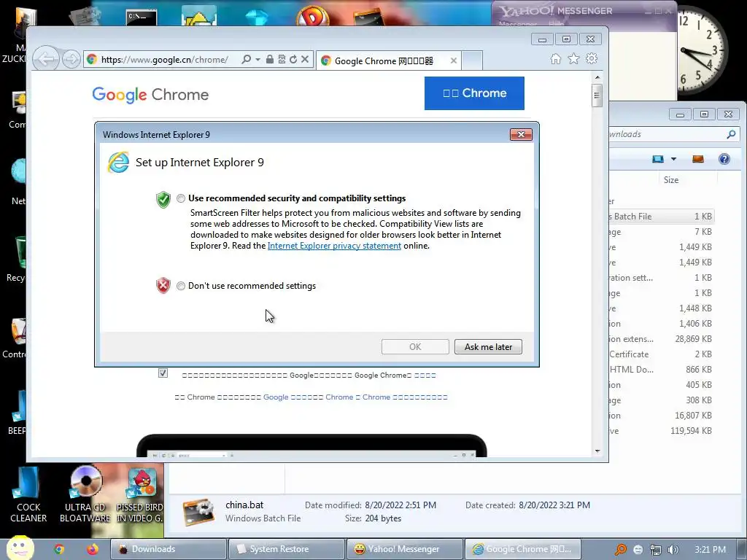Click the help icon in Downloads window

click(724, 159)
